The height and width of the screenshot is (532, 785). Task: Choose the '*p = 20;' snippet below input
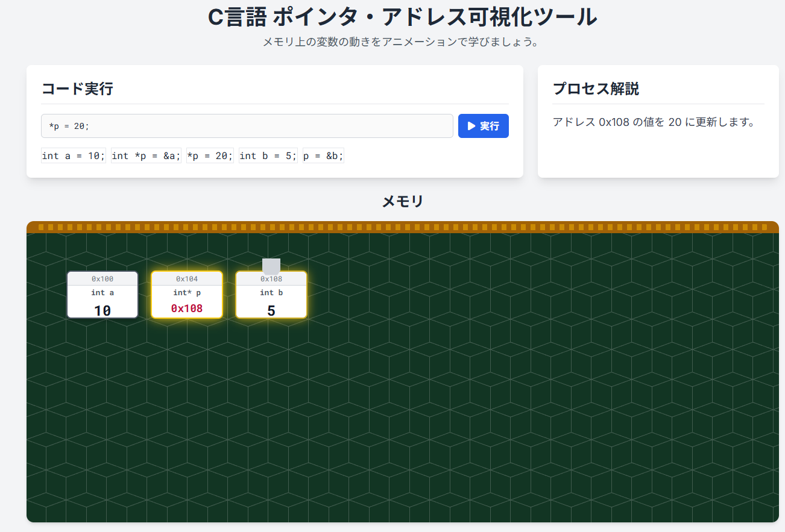pyautogui.click(x=210, y=156)
